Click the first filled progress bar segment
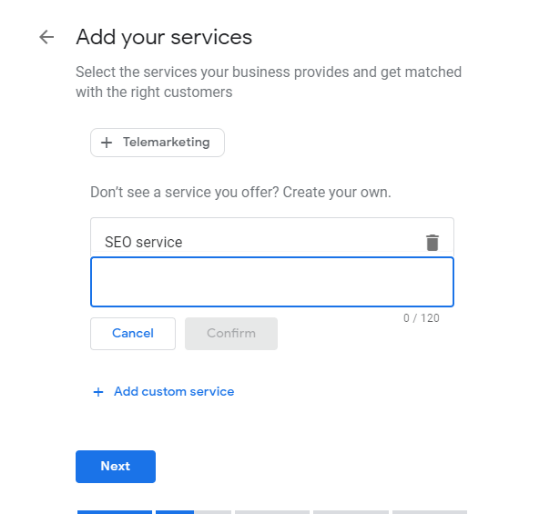Image resolution: width=549 pixels, height=530 pixels. (114, 512)
